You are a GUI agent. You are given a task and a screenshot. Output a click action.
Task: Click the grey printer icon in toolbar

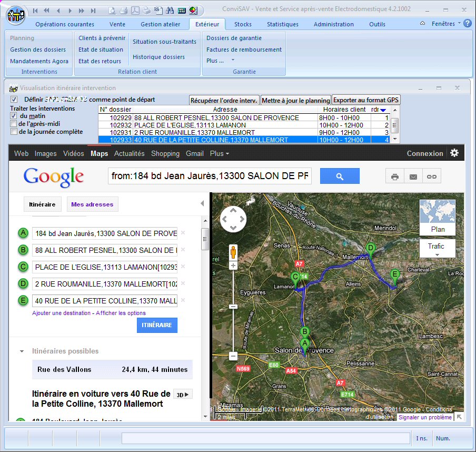click(x=124, y=11)
